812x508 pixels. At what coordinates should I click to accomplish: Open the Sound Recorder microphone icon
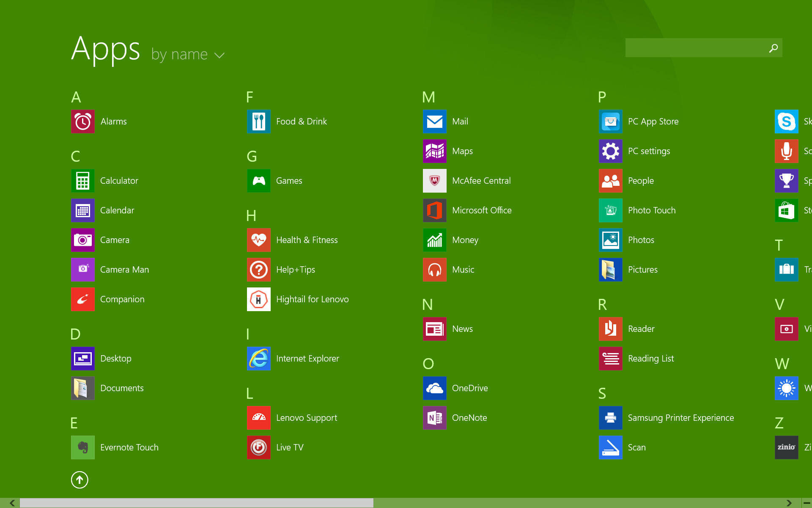(786, 151)
